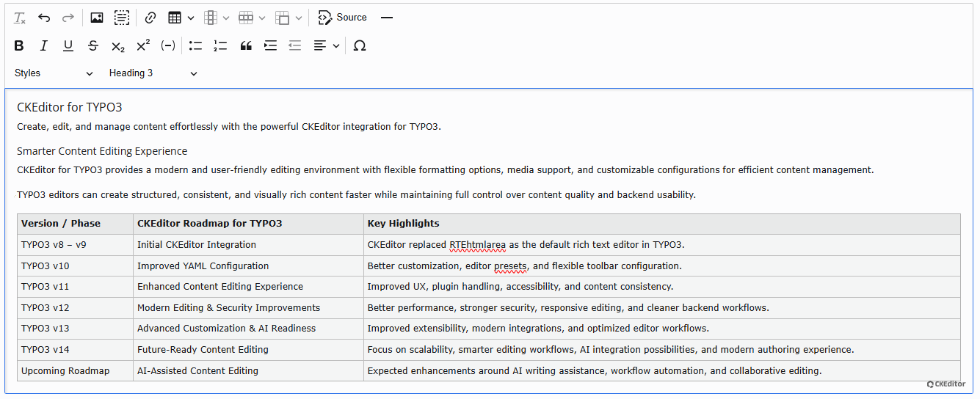Click the 'Improved YAML Configuration' cell
The image size is (980, 399).
[x=248, y=266]
